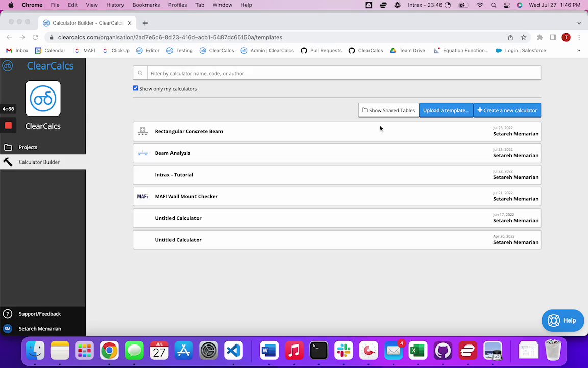Image resolution: width=588 pixels, height=368 pixels.
Task: Open Chrome three-dot menu
Action: point(579,37)
